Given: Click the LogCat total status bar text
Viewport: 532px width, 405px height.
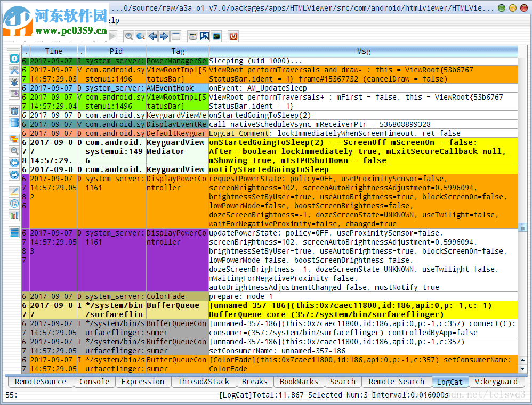Looking at the screenshot, I should tap(334, 395).
